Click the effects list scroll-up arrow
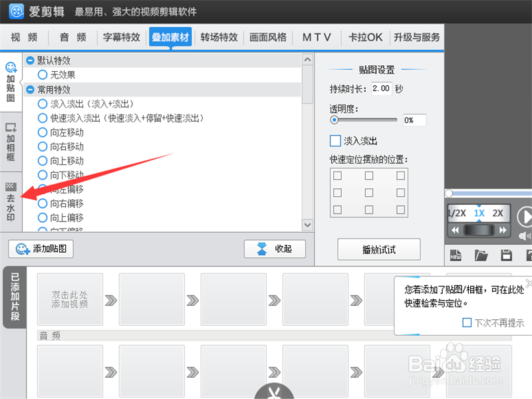Screen dimensions: 532x399 pos(307,60)
